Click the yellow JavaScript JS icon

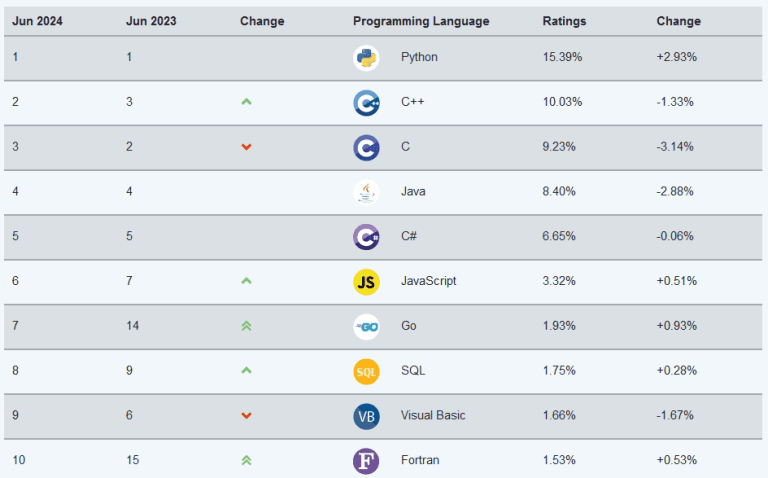pos(366,282)
